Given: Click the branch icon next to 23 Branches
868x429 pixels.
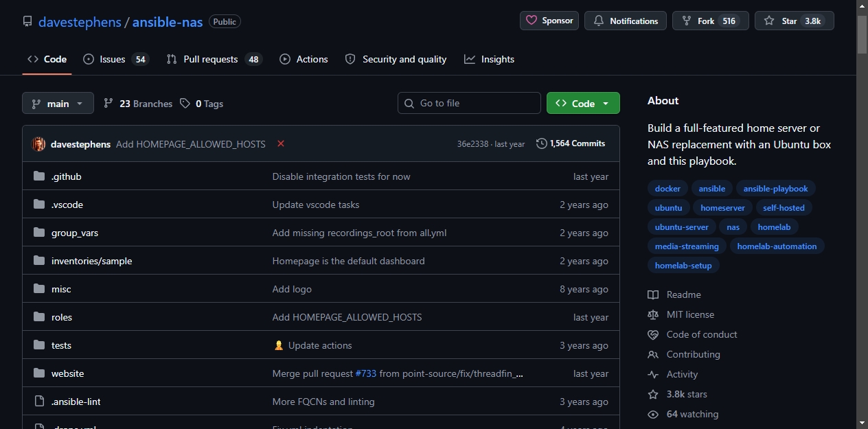Looking at the screenshot, I should (x=108, y=104).
